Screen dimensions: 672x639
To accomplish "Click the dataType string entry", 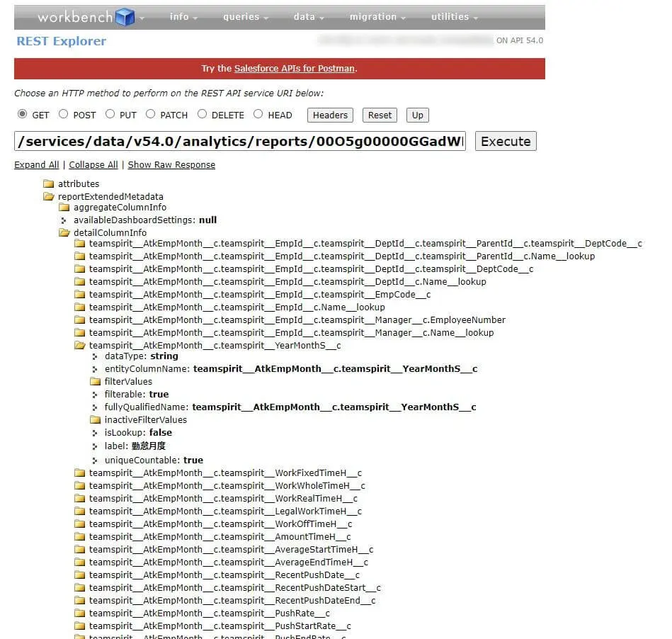I will pyautogui.click(x=142, y=356).
